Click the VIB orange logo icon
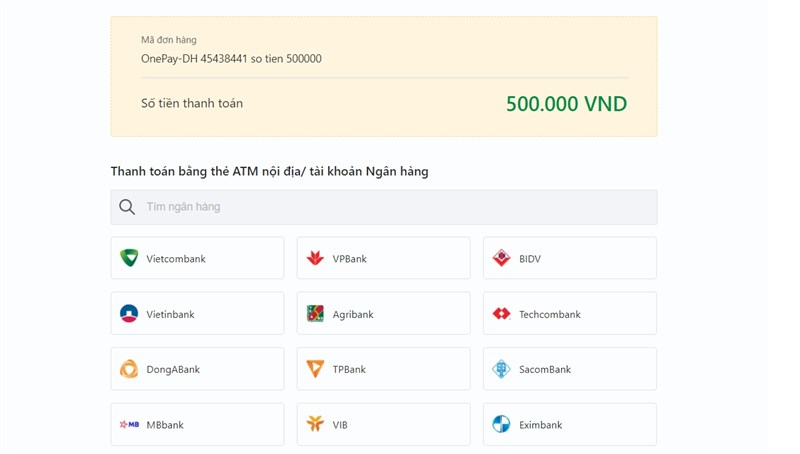The width and height of the screenshot is (800, 454). (315, 424)
